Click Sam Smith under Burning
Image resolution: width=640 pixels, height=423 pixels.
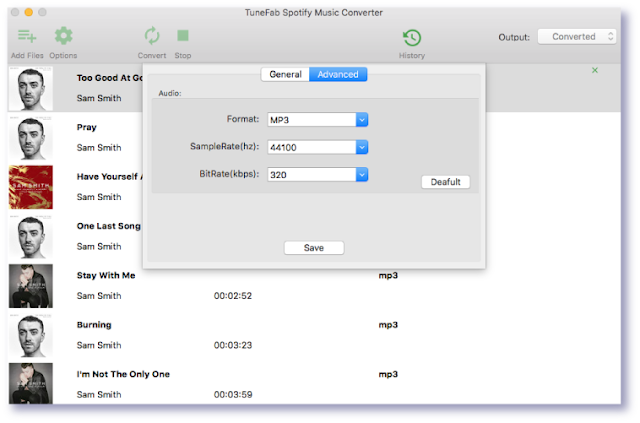99,345
